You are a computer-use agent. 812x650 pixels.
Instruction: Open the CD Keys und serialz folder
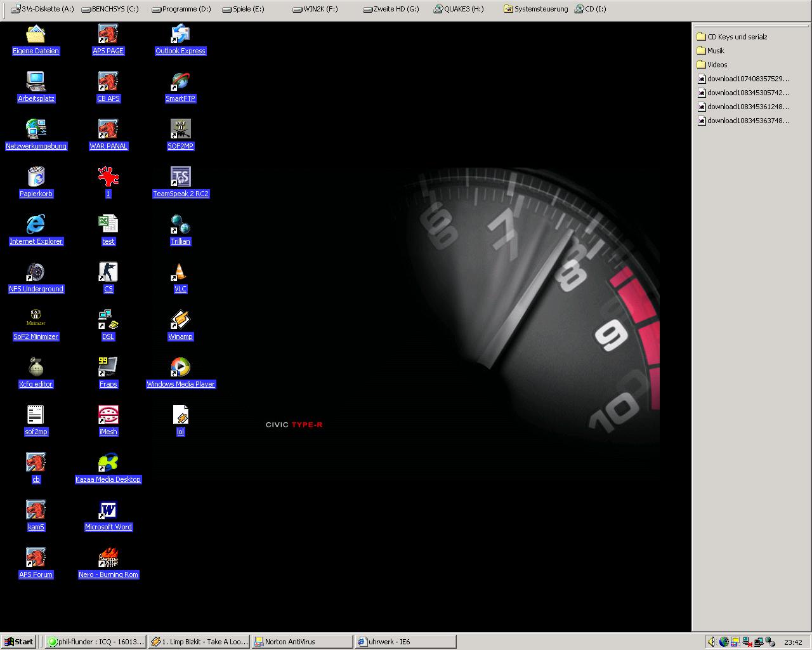click(737, 37)
